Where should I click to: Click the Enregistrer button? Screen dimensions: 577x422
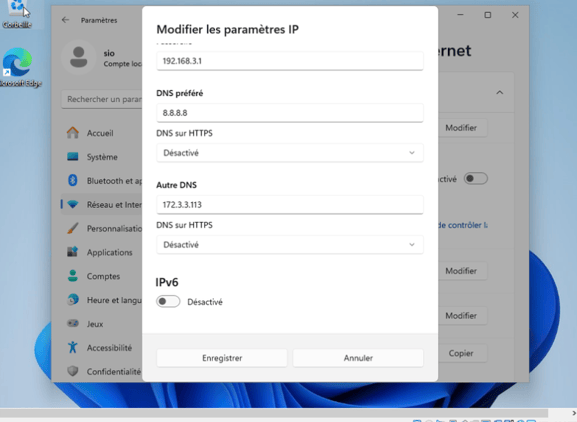tap(222, 358)
